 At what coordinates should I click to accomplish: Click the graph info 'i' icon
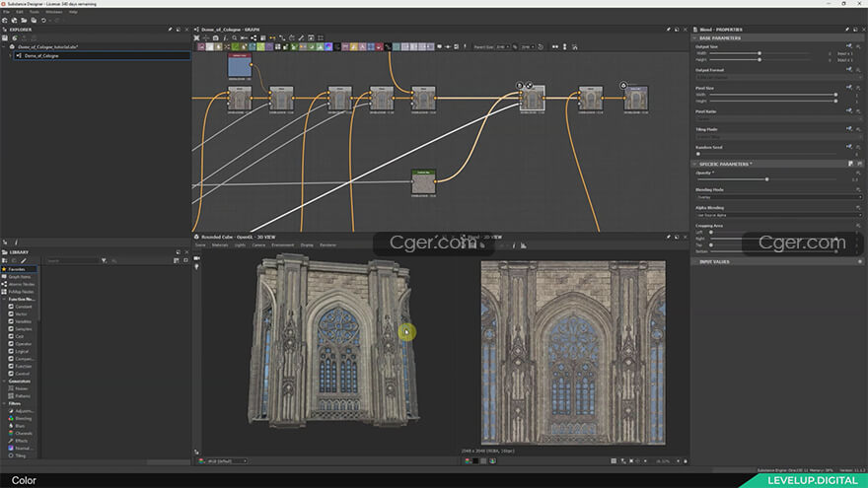pos(225,38)
